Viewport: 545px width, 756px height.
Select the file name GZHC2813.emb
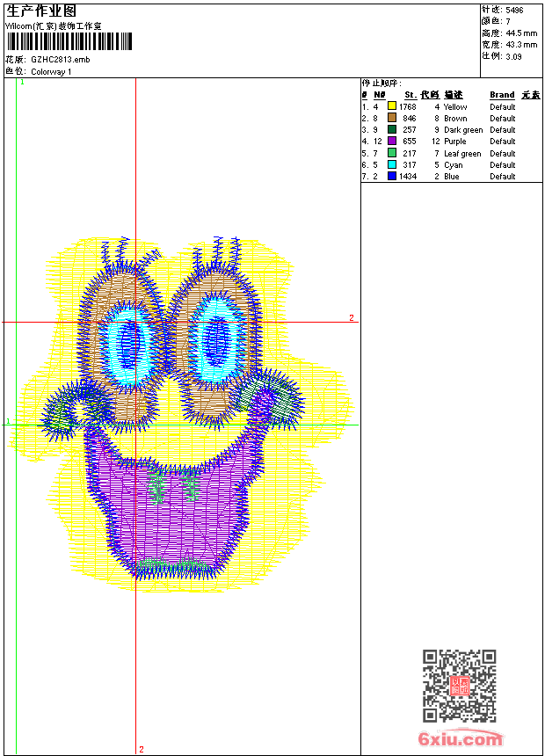pyautogui.click(x=61, y=59)
